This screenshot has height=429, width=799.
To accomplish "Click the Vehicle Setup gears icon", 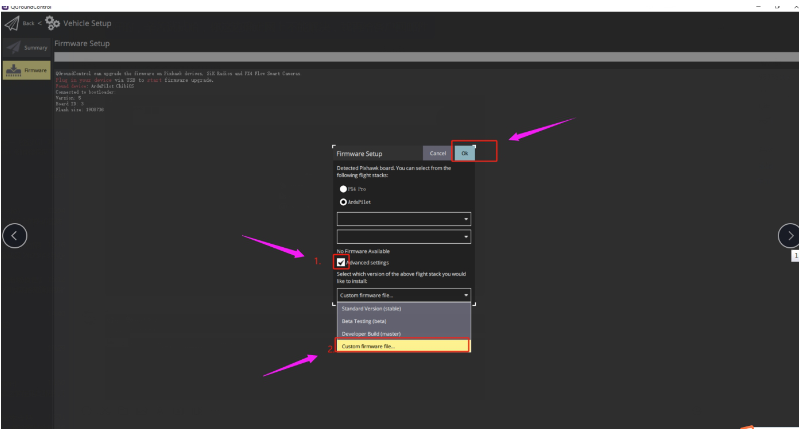I will click(x=52, y=22).
